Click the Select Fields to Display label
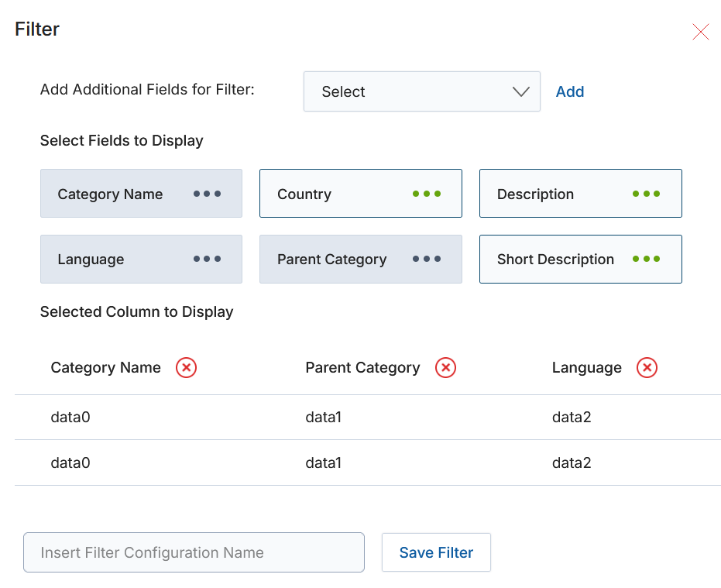 122,141
